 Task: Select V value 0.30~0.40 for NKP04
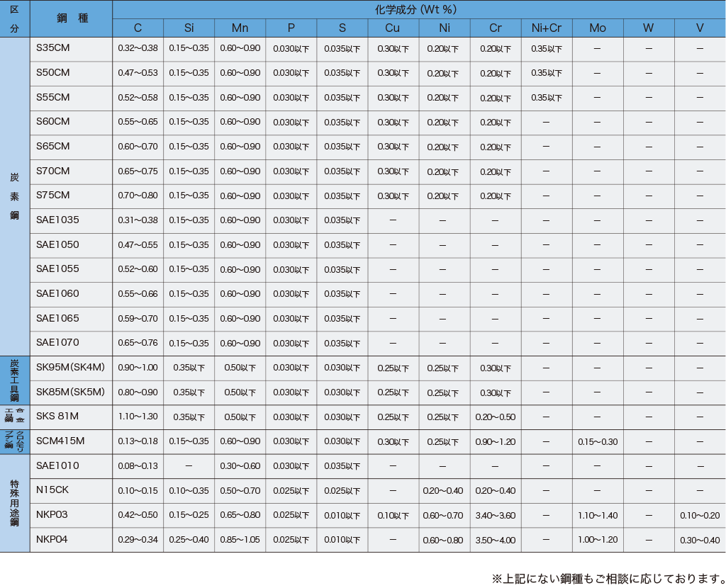coord(700,540)
